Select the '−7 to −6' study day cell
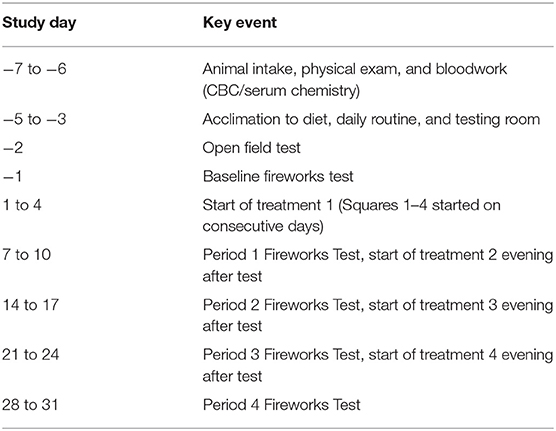 tap(34, 69)
